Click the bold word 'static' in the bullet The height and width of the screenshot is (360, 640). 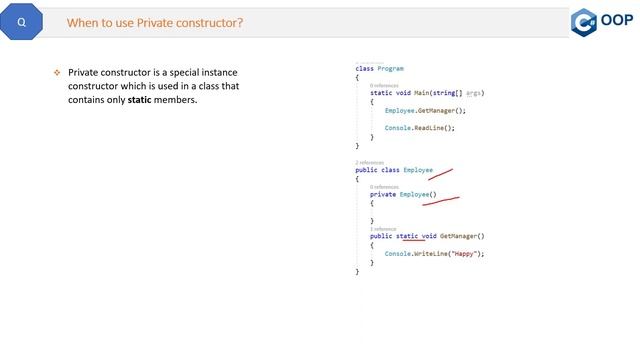click(x=139, y=100)
